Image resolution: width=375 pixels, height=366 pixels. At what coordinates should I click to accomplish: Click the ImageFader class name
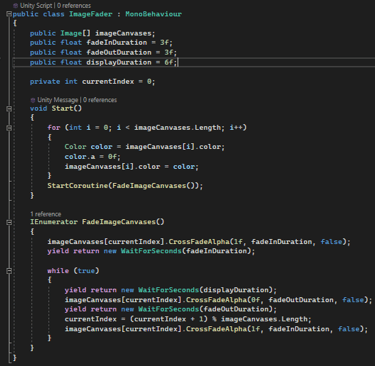pos(91,14)
